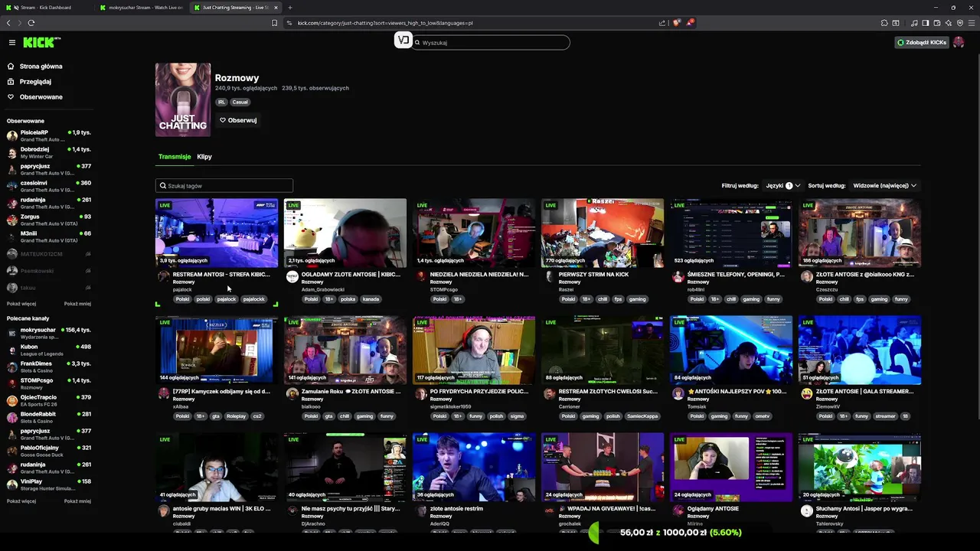Click the Roleplay tag under xAlbaa

236,416
